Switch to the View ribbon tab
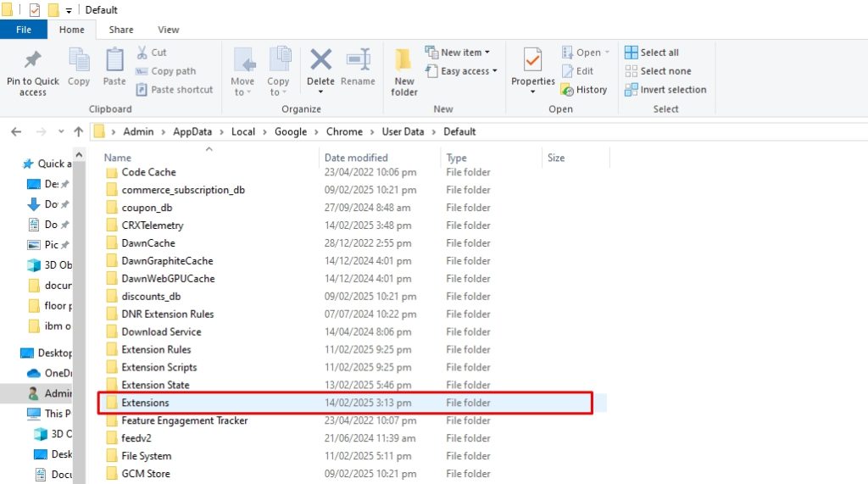Screen dimensions: 868x484 click(169, 30)
